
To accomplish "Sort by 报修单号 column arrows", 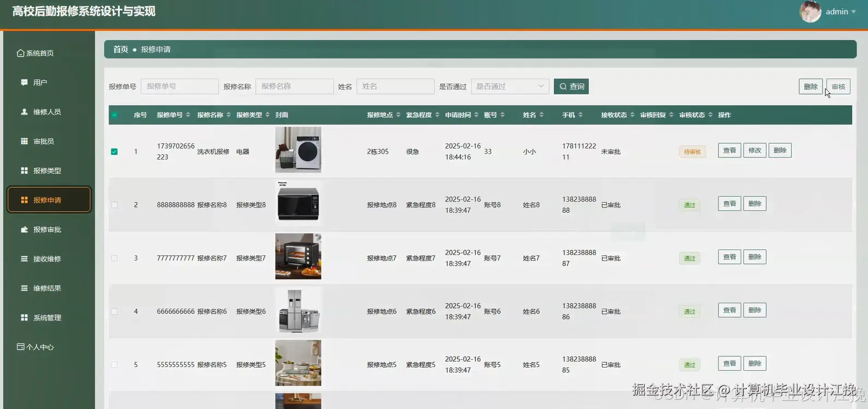I will 188,115.
